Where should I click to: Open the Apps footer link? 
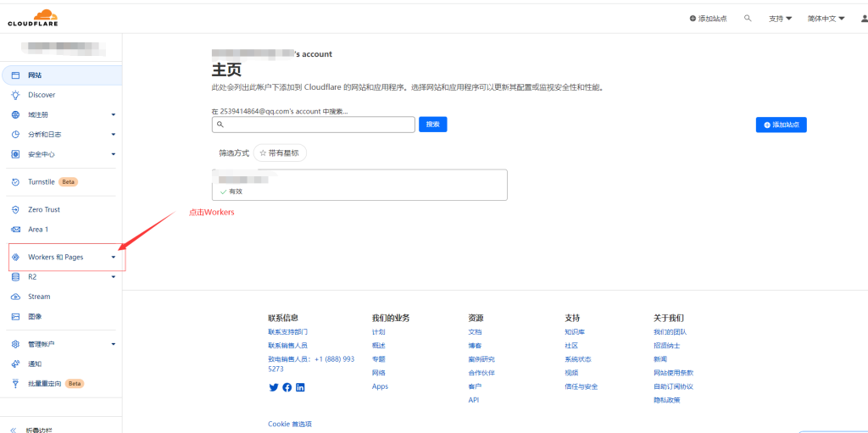tap(380, 386)
